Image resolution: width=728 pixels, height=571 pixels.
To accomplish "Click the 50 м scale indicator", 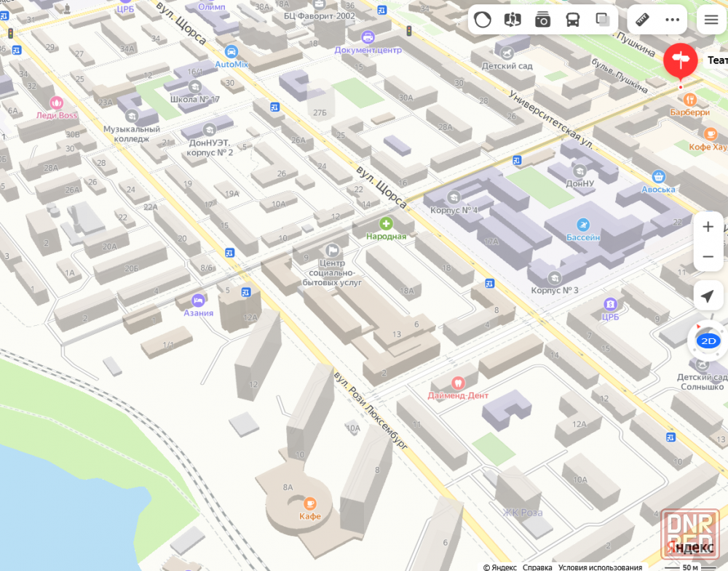I will point(690,567).
